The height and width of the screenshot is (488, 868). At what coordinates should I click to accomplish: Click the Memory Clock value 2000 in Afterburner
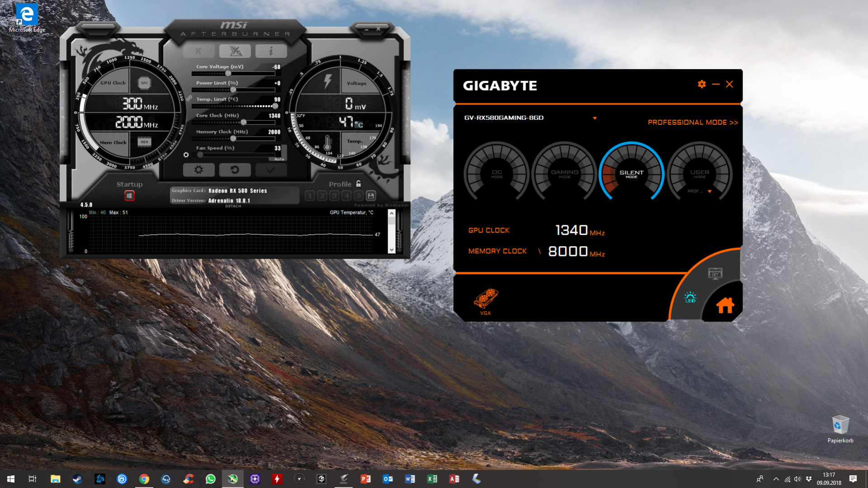[274, 132]
